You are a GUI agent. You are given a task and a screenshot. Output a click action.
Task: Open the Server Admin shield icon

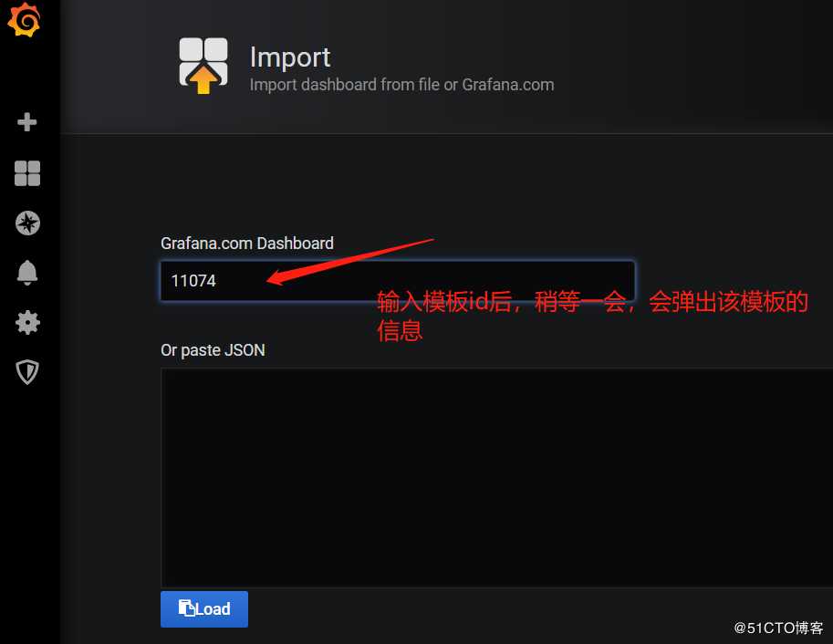[x=27, y=372]
